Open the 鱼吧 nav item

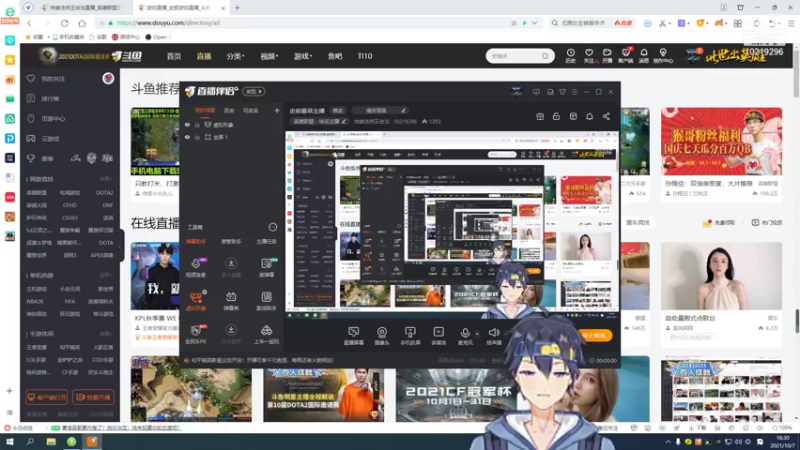click(x=335, y=56)
